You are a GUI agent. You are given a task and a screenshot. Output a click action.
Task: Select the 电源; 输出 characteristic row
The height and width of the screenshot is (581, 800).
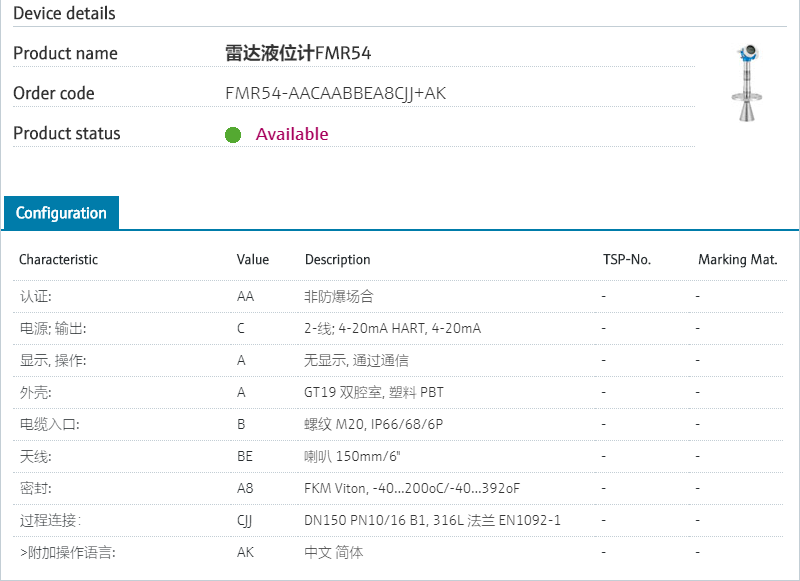[52, 328]
